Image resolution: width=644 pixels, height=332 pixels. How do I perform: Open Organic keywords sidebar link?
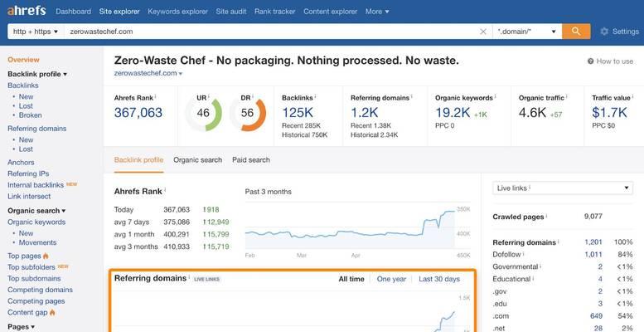point(36,222)
